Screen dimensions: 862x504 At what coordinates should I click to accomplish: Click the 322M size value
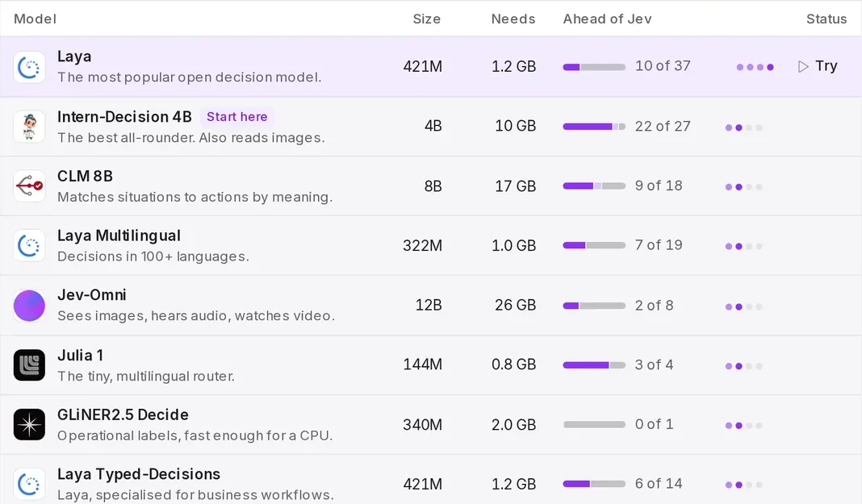tap(422, 245)
